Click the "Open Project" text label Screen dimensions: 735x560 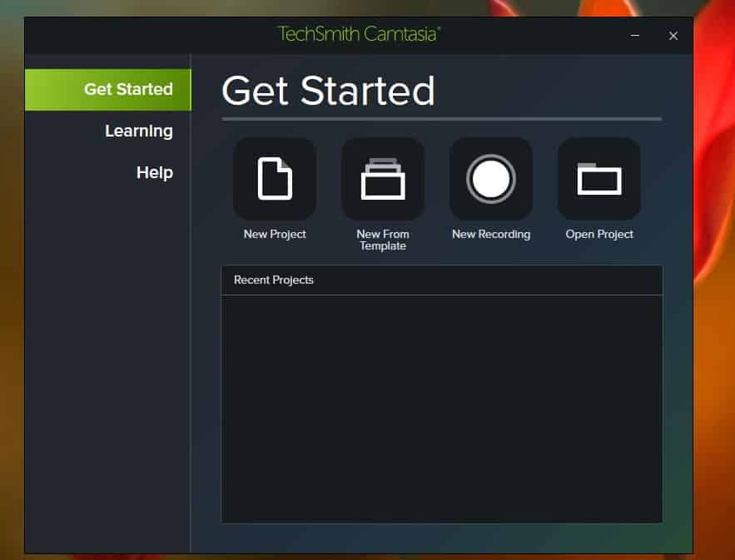point(599,235)
